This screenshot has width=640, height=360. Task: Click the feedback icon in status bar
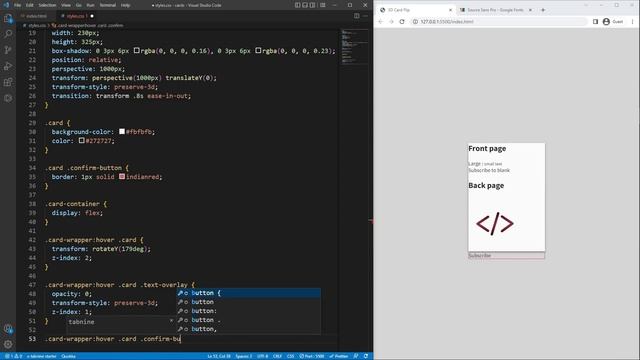pos(356,356)
